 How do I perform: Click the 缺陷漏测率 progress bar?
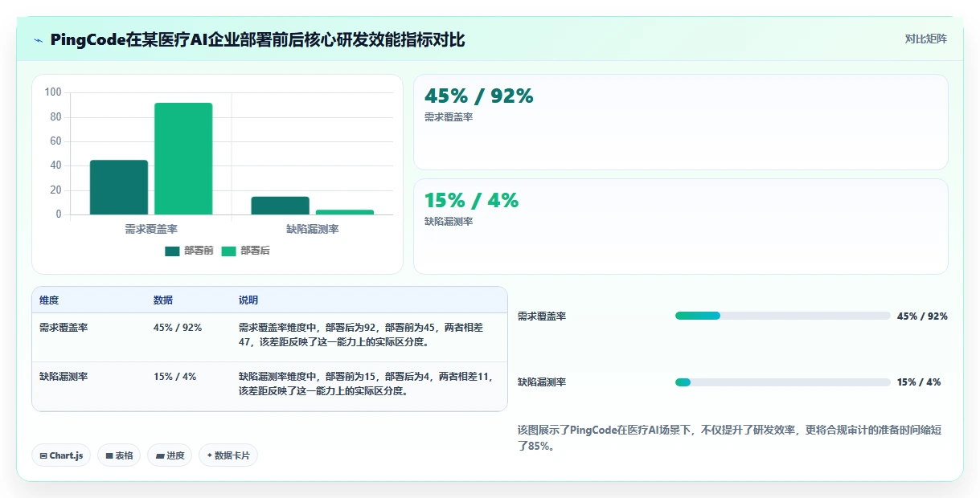[782, 382]
